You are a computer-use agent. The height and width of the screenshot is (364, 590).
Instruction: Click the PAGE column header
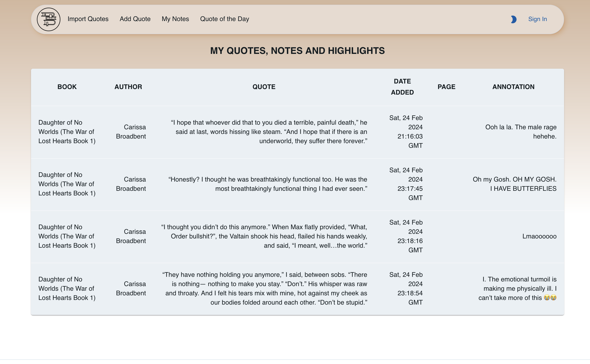(446, 87)
